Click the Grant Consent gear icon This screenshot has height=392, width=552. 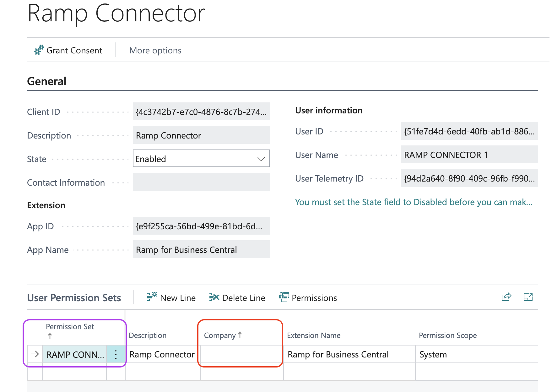click(x=39, y=50)
